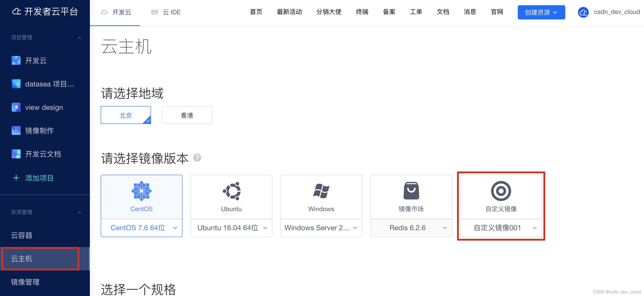Click the view design project icon
Image resolution: width=644 pixels, height=296 pixels.
pyautogui.click(x=16, y=107)
